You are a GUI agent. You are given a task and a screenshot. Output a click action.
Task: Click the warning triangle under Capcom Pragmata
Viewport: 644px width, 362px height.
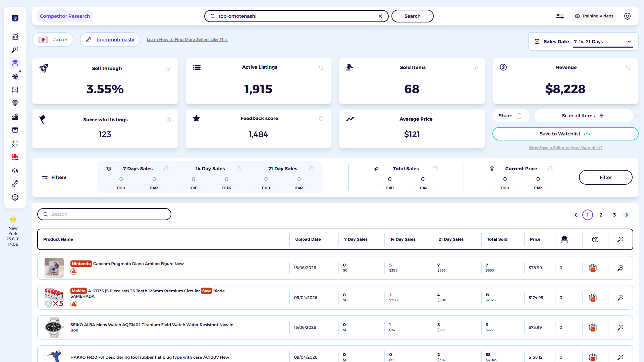74,271
